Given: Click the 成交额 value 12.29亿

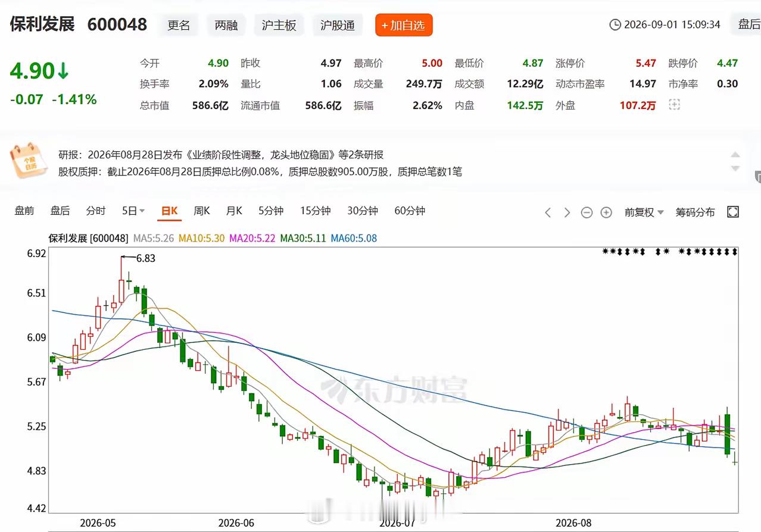Looking at the screenshot, I should click(x=525, y=84).
